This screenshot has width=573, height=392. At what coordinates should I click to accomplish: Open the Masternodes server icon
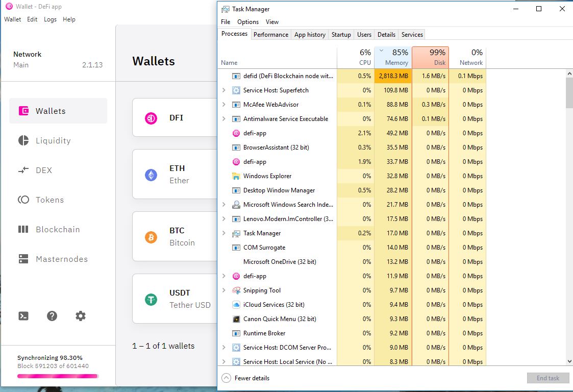tap(23, 259)
